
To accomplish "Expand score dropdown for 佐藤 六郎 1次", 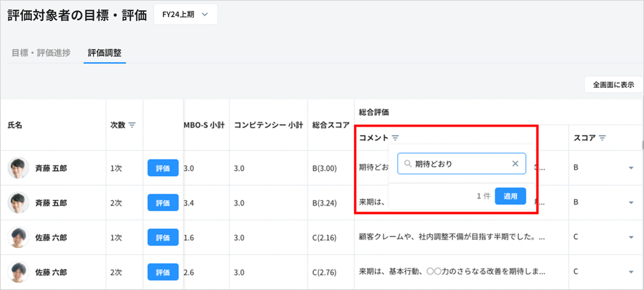I will pyautogui.click(x=631, y=237).
